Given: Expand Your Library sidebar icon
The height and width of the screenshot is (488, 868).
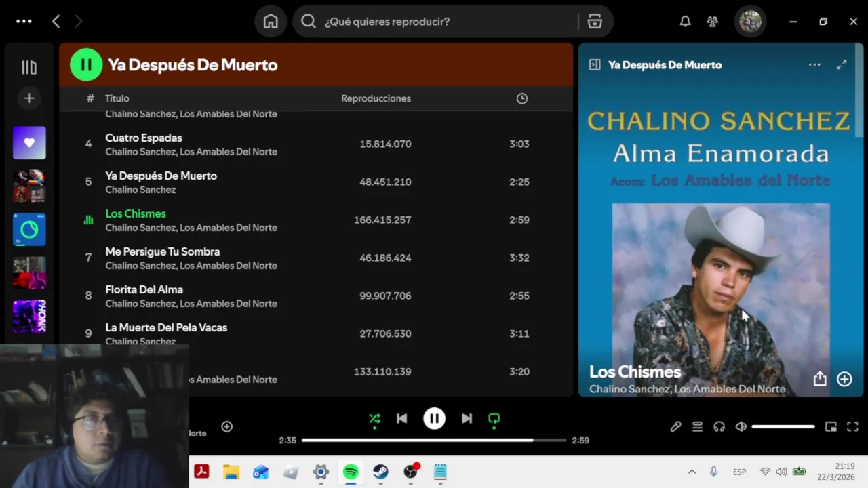Looking at the screenshot, I should point(29,67).
